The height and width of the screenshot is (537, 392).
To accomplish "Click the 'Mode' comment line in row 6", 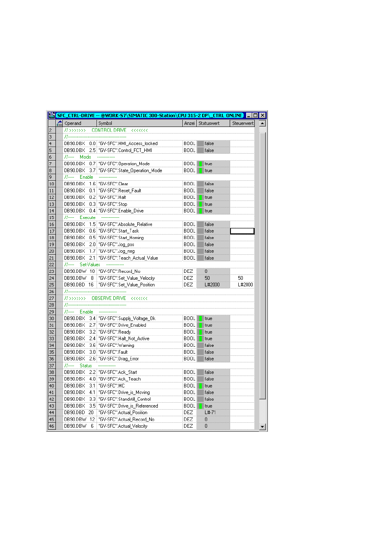I will (x=90, y=157).
